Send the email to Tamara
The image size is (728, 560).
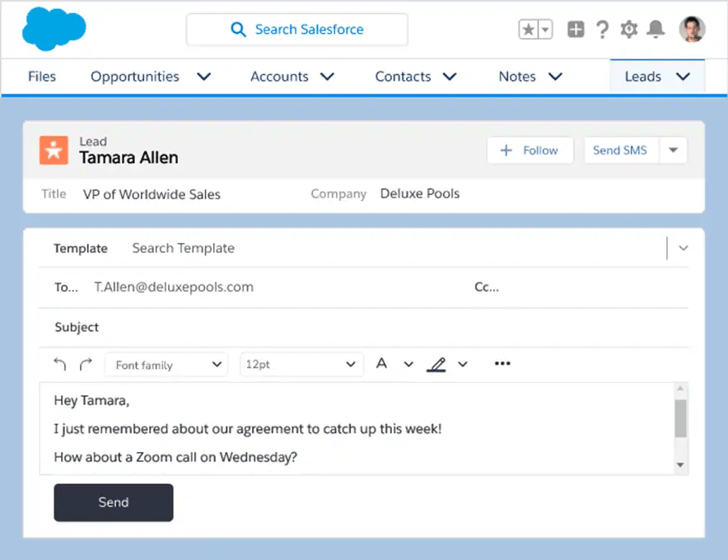(113, 502)
